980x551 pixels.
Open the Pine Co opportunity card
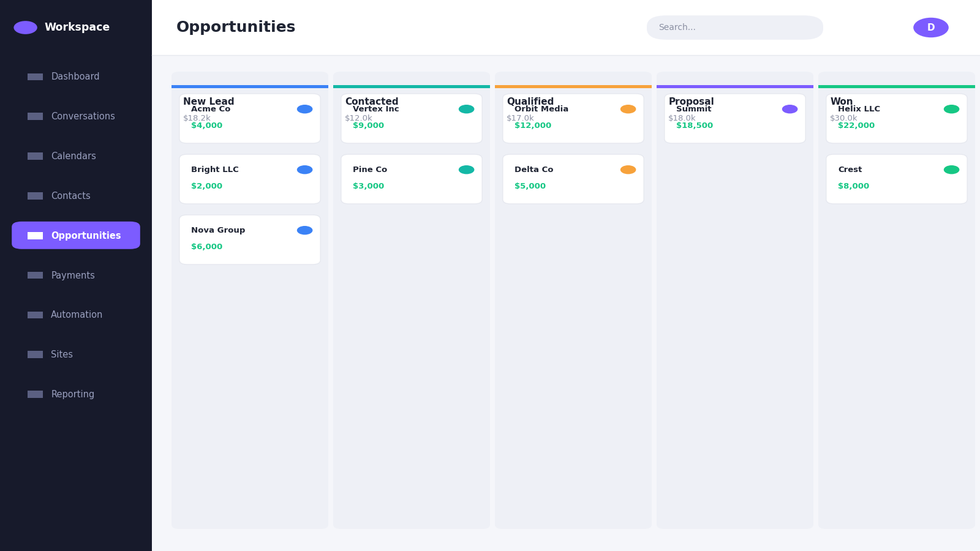tap(412, 179)
